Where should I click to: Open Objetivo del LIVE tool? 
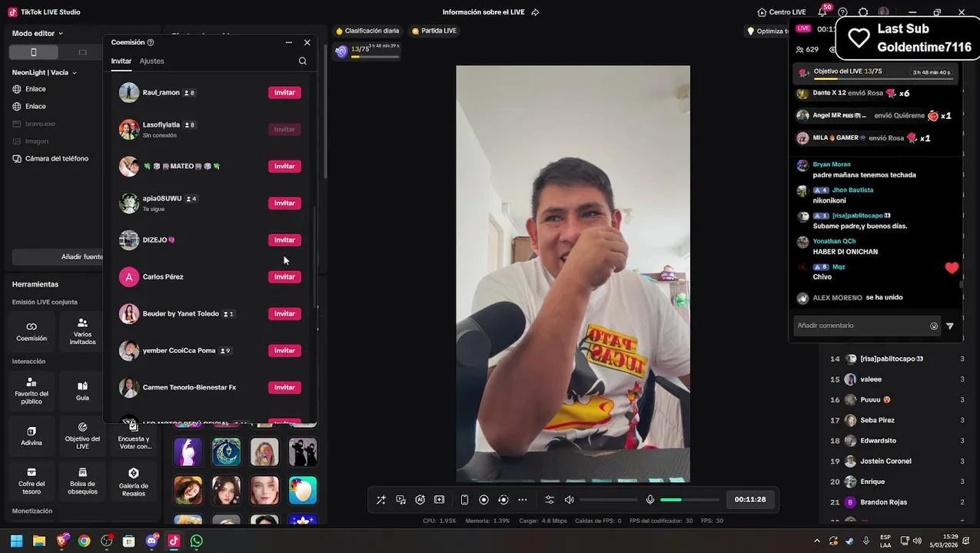(x=82, y=435)
